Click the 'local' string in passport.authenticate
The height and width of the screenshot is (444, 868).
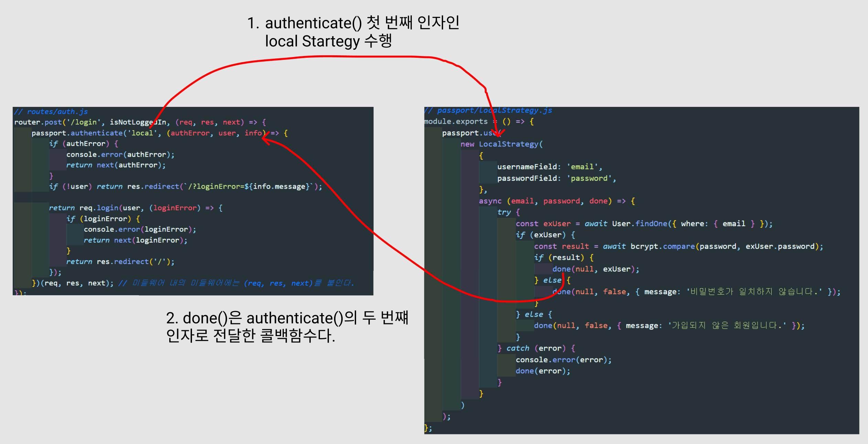(142, 133)
